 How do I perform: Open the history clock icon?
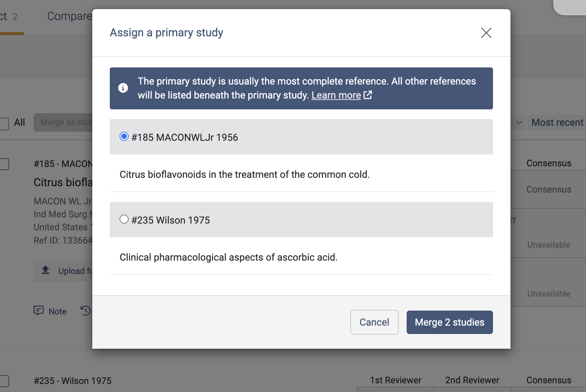(85, 311)
